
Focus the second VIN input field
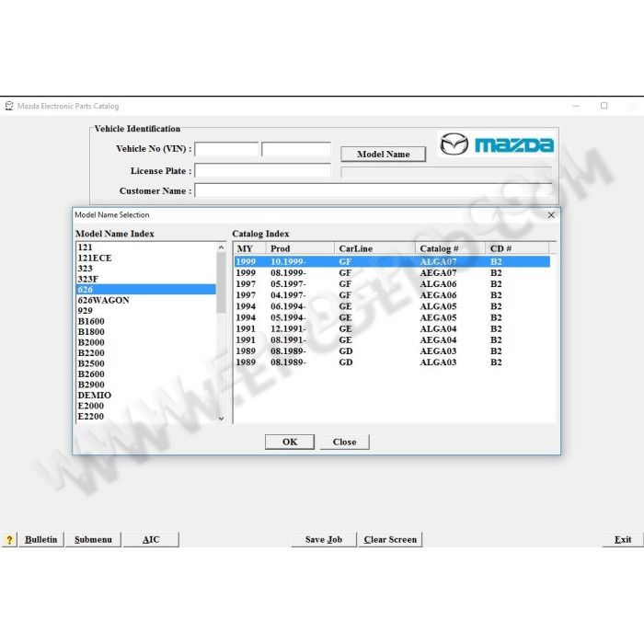[296, 149]
